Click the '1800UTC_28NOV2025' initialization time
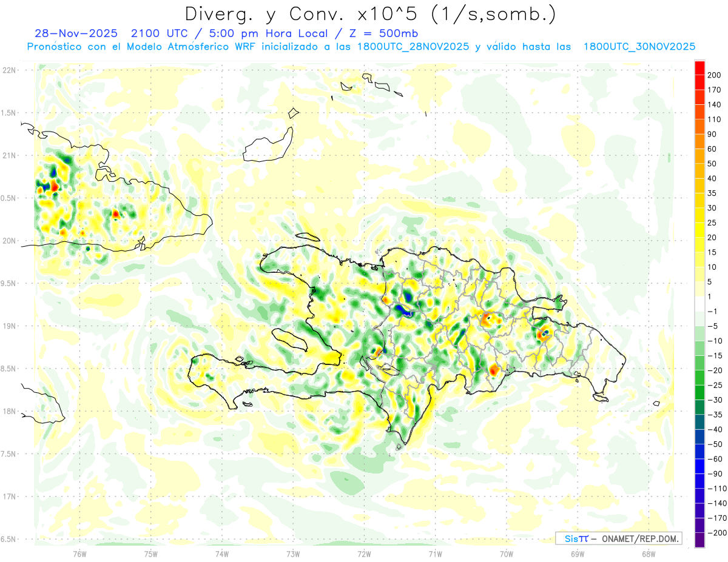Viewport: 728px width, 562px height. pyautogui.click(x=413, y=47)
